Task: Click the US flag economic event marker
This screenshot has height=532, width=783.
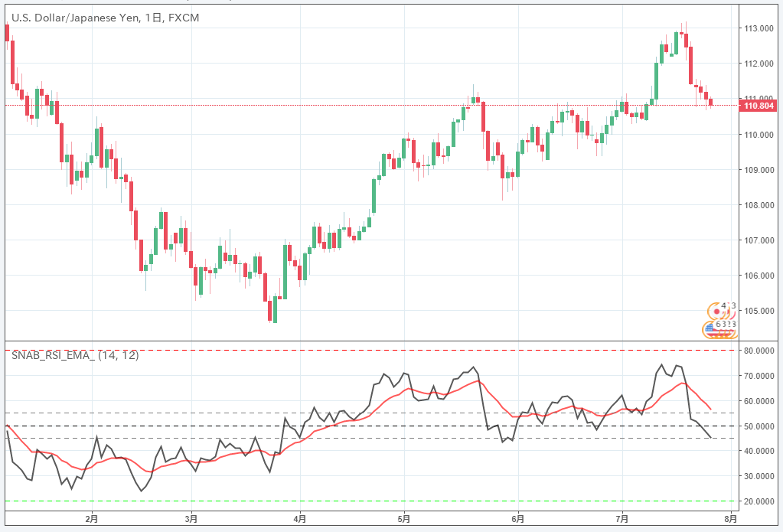Action: [x=710, y=329]
